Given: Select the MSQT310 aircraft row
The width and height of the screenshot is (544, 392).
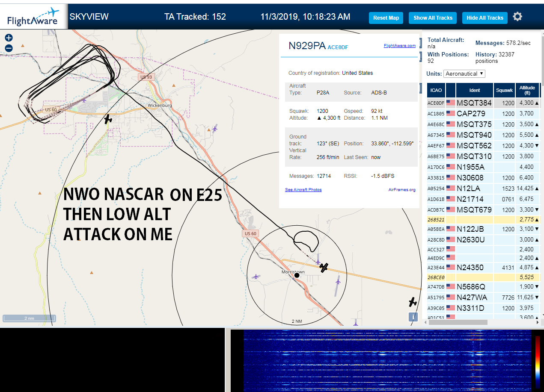Looking at the screenshot, I should point(484,156).
